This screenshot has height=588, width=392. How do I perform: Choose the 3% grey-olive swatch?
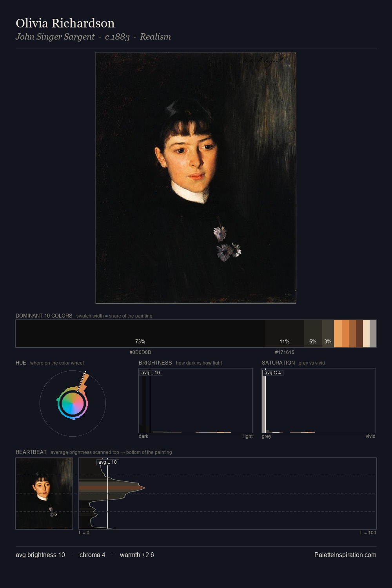328,334
